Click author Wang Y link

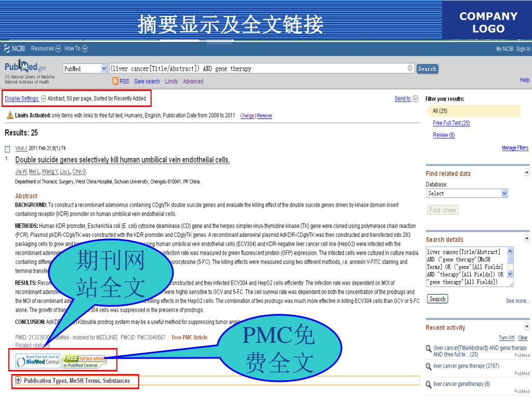(x=50, y=171)
